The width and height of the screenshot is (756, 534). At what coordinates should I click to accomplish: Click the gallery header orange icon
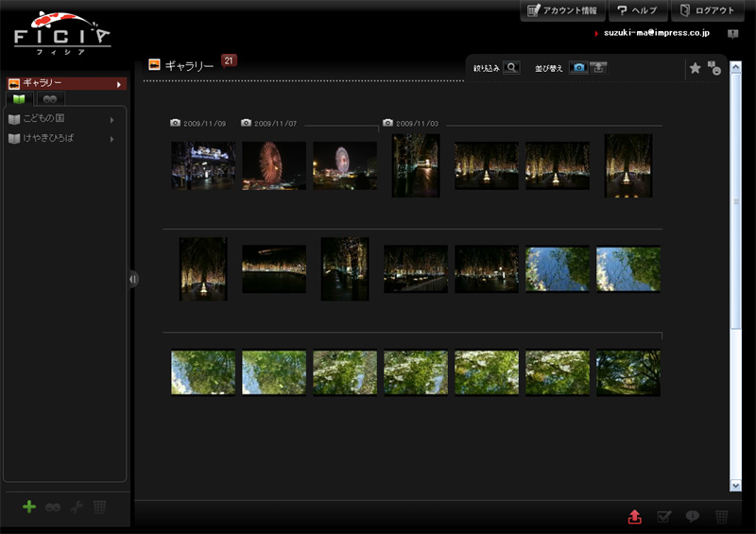[x=154, y=64]
